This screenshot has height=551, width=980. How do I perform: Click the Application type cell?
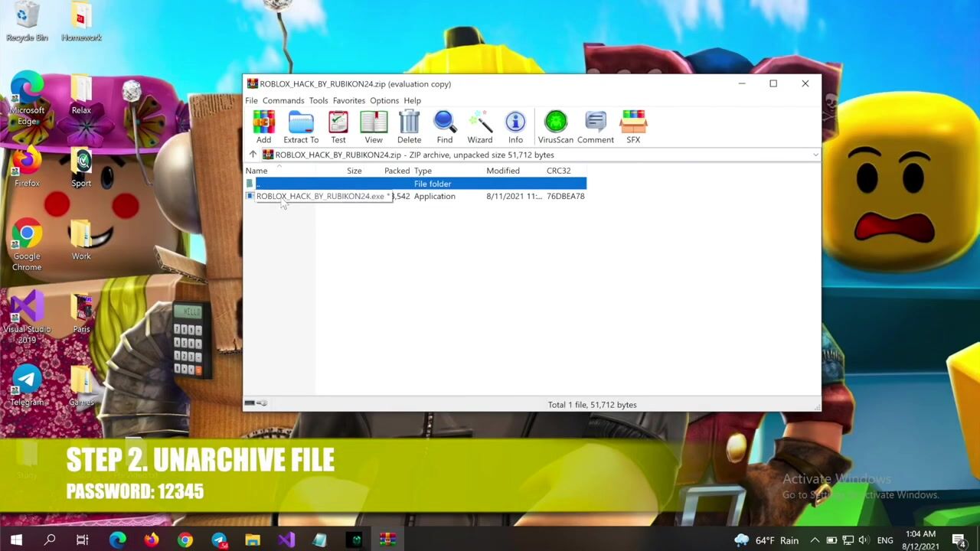pyautogui.click(x=435, y=196)
